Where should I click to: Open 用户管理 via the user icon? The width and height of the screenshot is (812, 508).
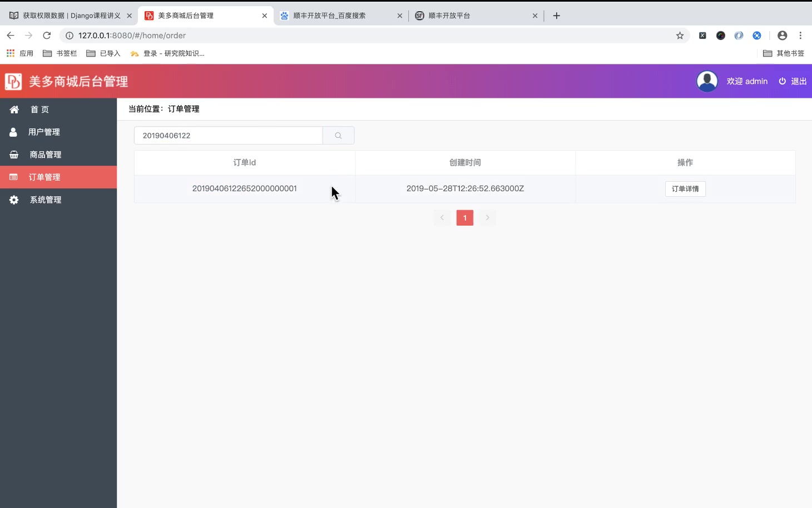pyautogui.click(x=13, y=132)
